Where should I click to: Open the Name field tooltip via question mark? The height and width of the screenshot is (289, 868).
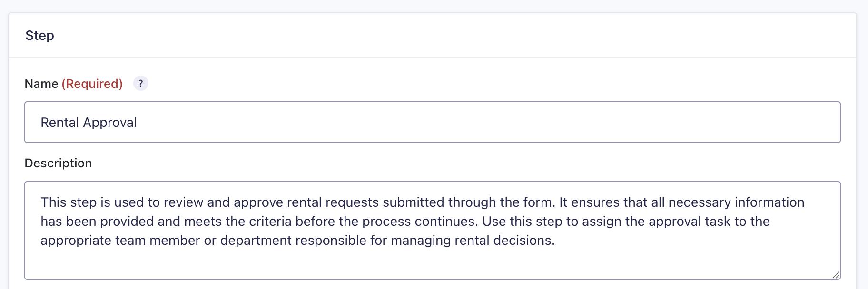pyautogui.click(x=140, y=83)
